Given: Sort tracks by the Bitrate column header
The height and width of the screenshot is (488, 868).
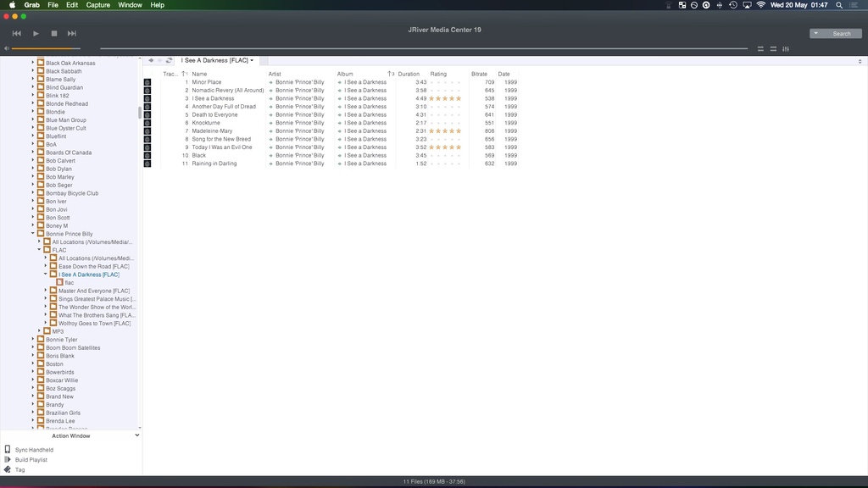Looking at the screenshot, I should pos(480,74).
